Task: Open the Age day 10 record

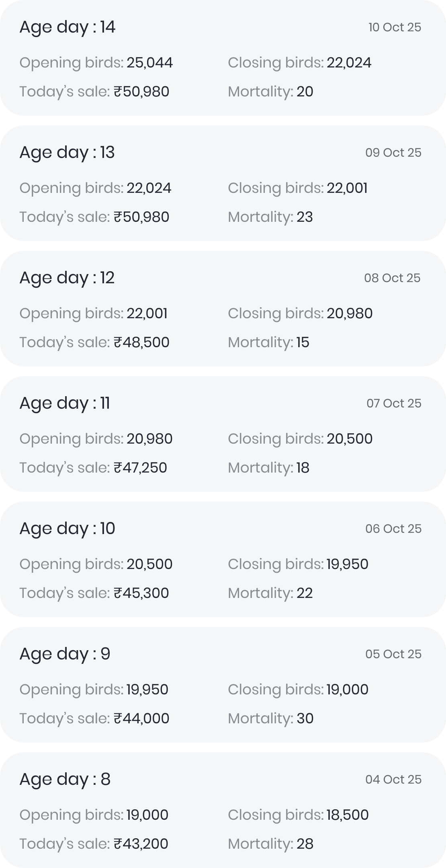Action: pyautogui.click(x=68, y=529)
